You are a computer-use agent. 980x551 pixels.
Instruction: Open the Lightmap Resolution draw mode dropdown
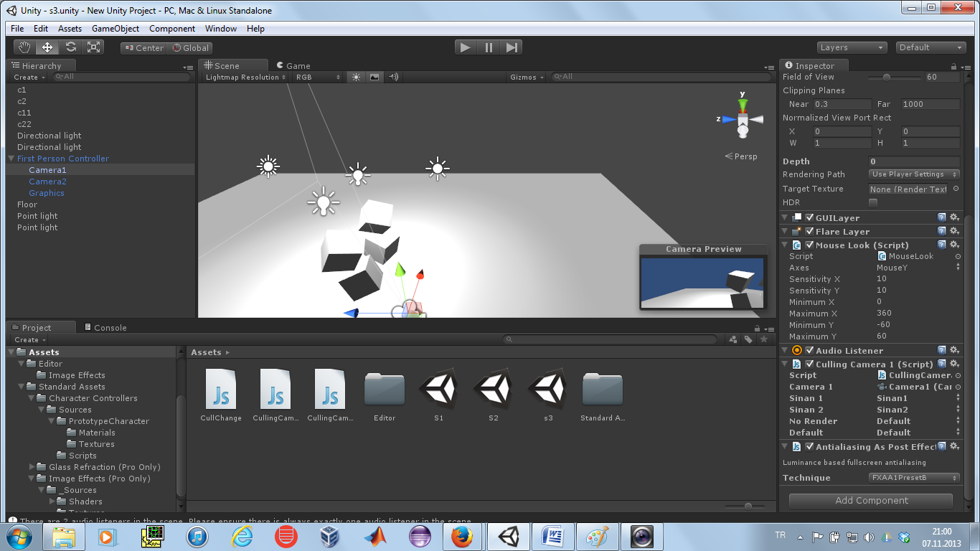click(x=245, y=77)
